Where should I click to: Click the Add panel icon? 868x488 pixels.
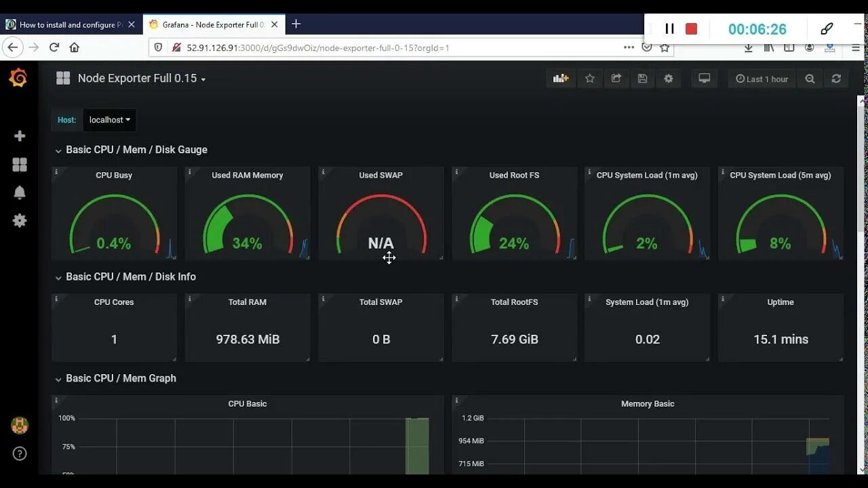tap(561, 79)
